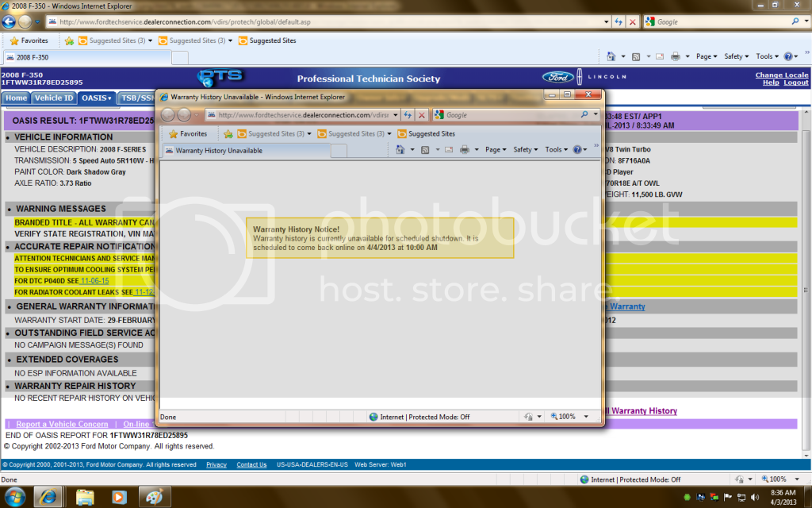812x508 pixels.
Task: Open Report a Vehicle Concern link
Action: 62,424
